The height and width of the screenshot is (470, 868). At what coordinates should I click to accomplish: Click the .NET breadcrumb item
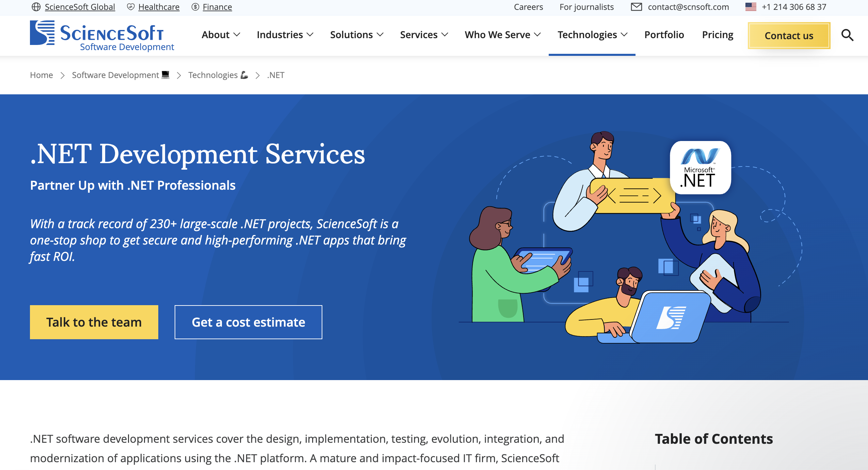pos(276,75)
